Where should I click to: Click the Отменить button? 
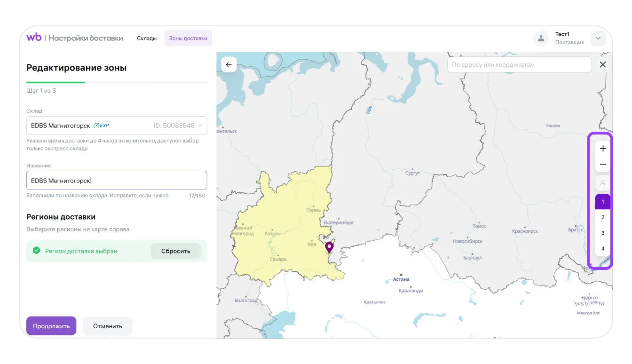pos(108,326)
